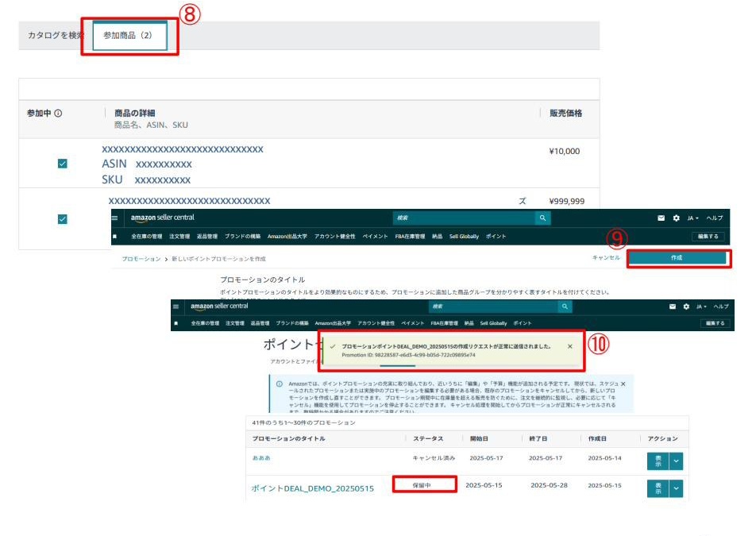
Task: Open hamburger menu on promotion-list page header
Action: point(175,307)
